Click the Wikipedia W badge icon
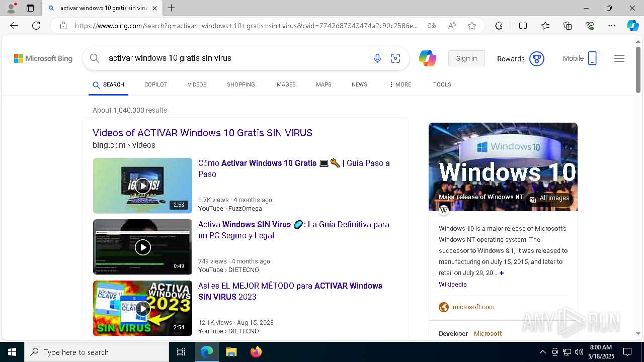The image size is (644, 362). point(444,210)
